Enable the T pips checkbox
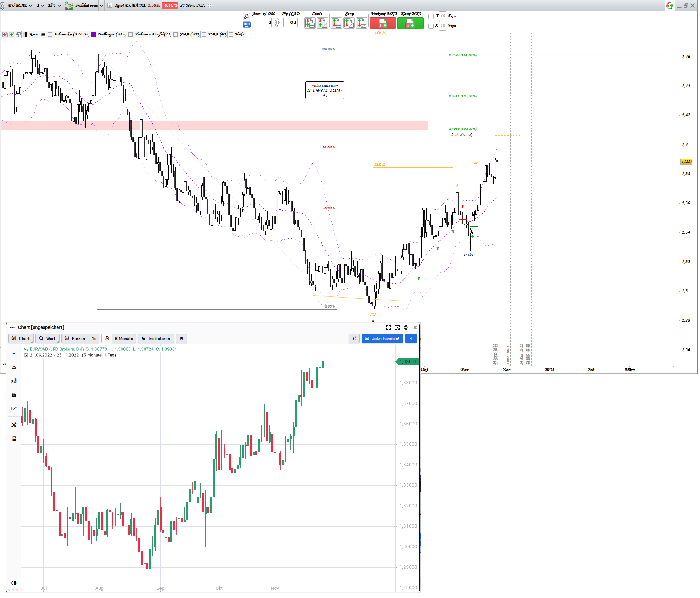 [x=431, y=17]
